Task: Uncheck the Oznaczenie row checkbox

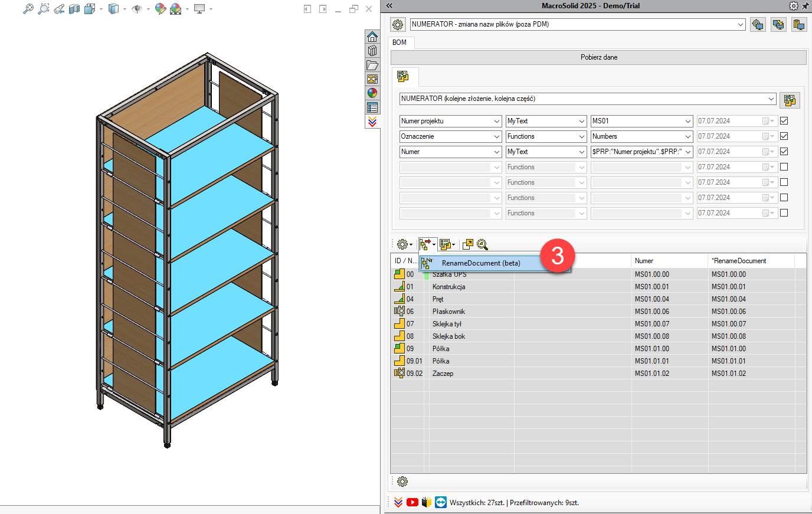Action: point(784,136)
